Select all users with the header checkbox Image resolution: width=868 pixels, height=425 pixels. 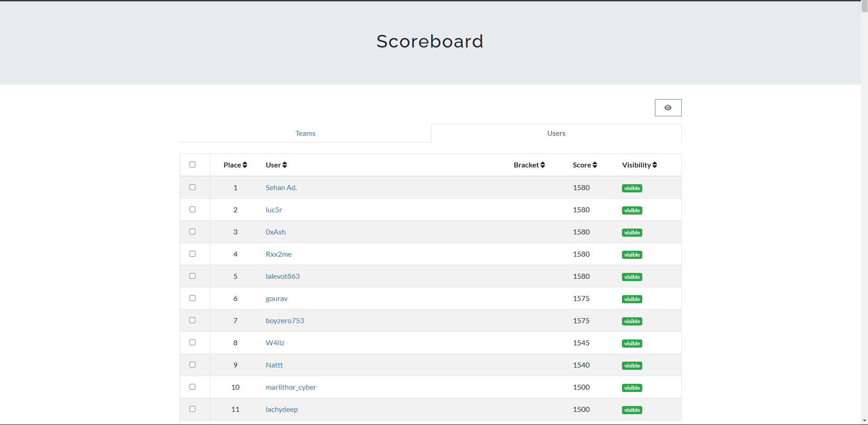pos(193,164)
